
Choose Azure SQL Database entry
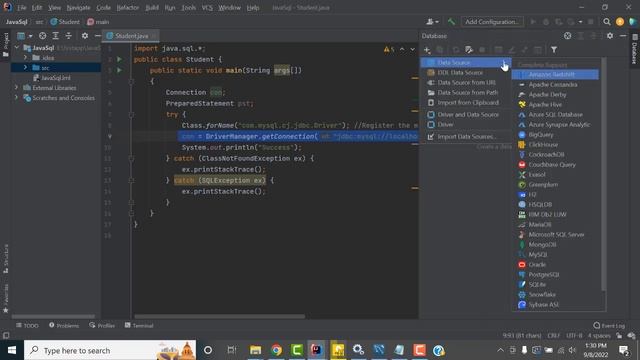[555, 115]
